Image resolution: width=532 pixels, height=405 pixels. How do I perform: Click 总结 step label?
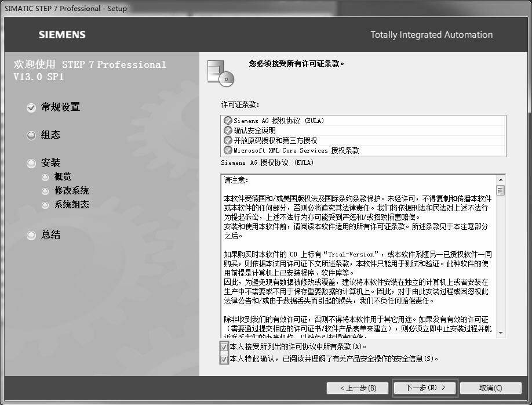coord(50,234)
